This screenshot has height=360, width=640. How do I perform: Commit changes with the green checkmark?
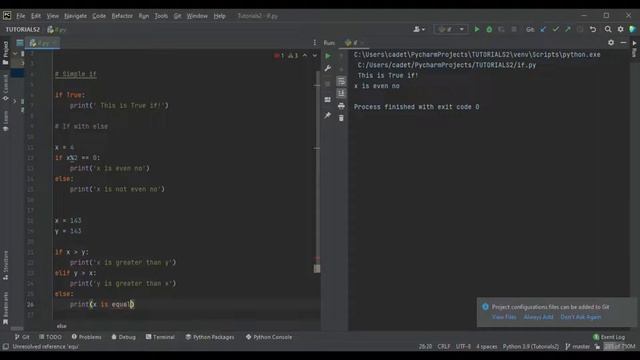[x=556, y=29]
